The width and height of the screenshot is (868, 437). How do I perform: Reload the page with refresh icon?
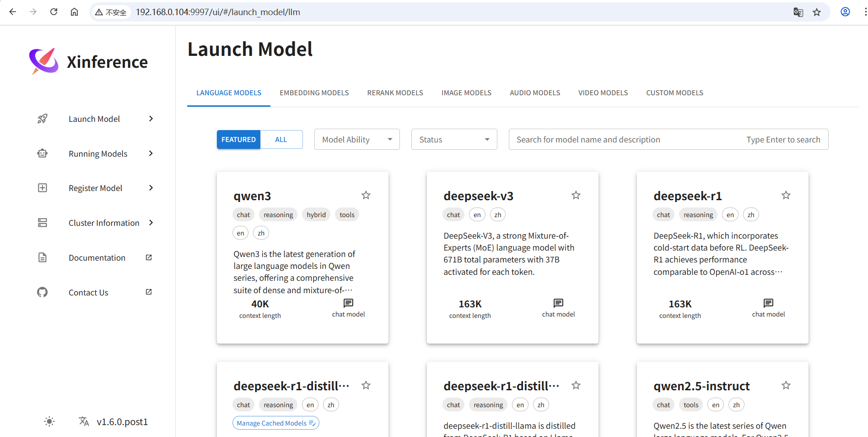click(54, 12)
